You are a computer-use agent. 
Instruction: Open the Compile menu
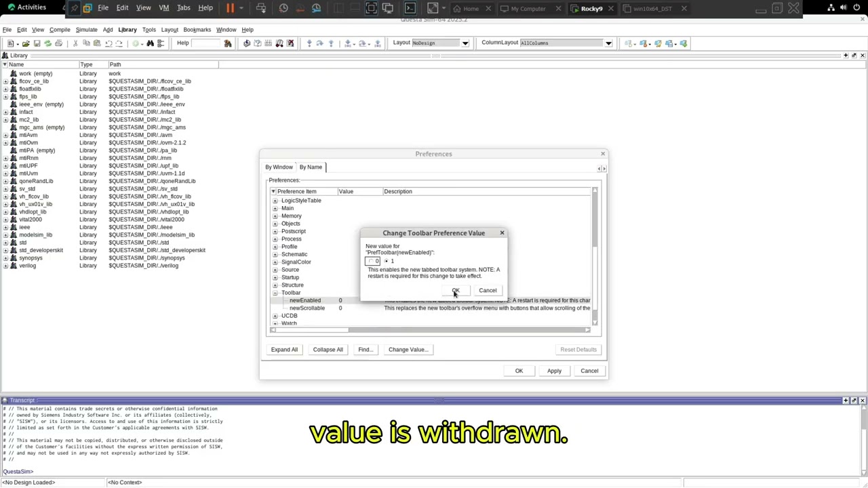click(x=60, y=30)
